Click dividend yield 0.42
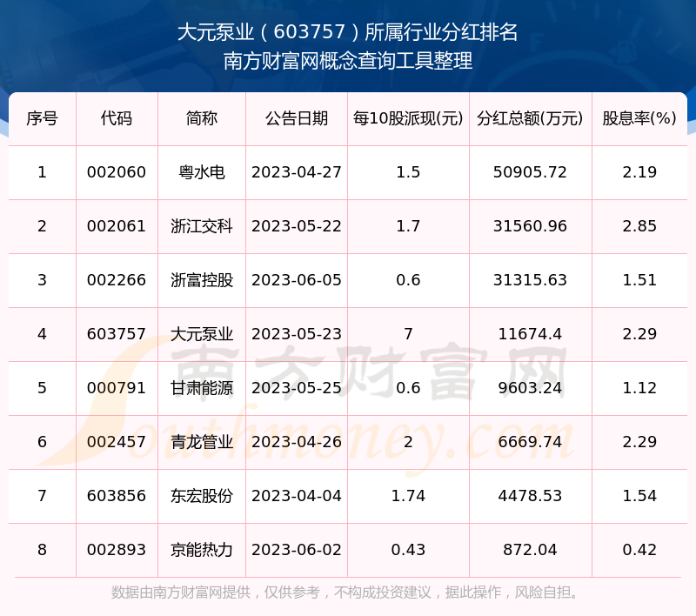Viewport: 696px width, 616px height. click(639, 550)
